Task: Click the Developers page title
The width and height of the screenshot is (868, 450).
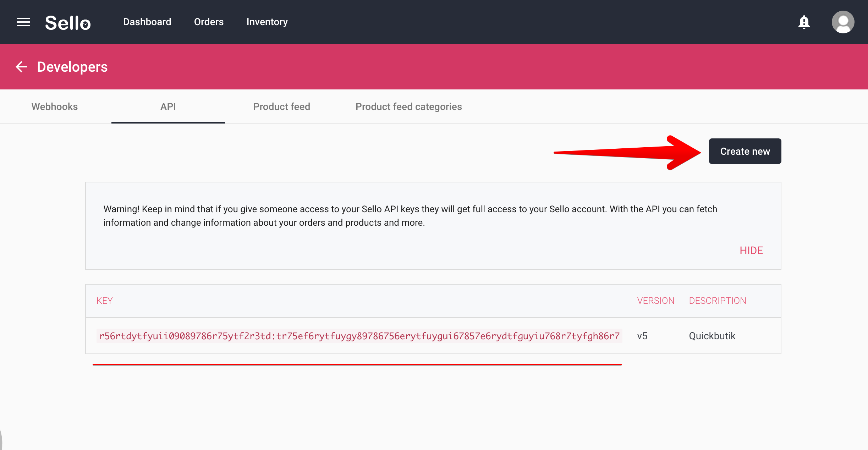Action: 72,67
